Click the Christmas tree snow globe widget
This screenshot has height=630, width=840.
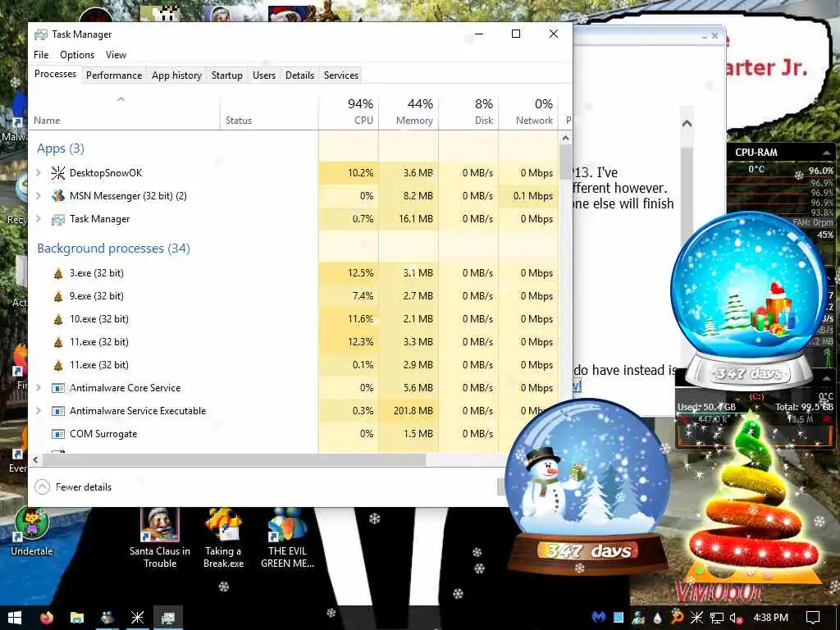(x=748, y=300)
